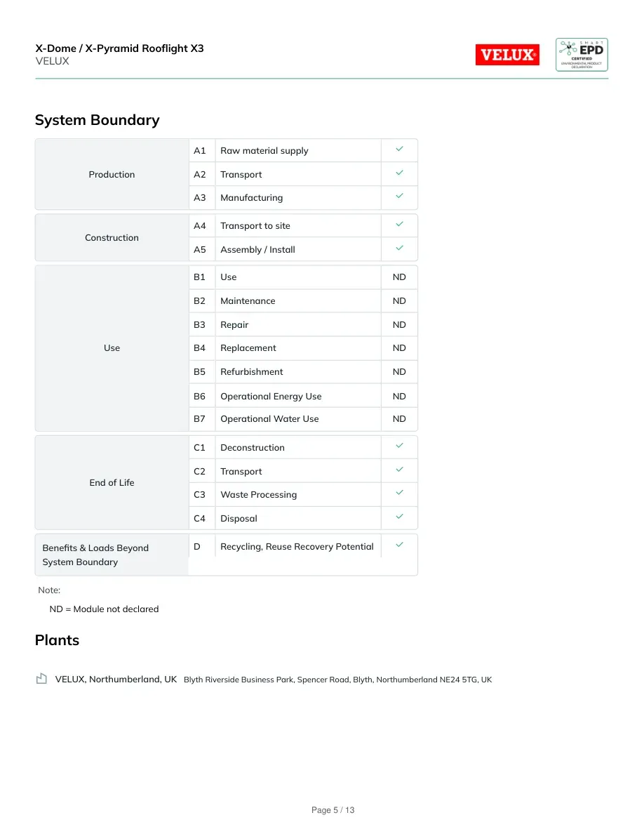Click the checkmark for A1 Raw material supply

tap(399, 149)
